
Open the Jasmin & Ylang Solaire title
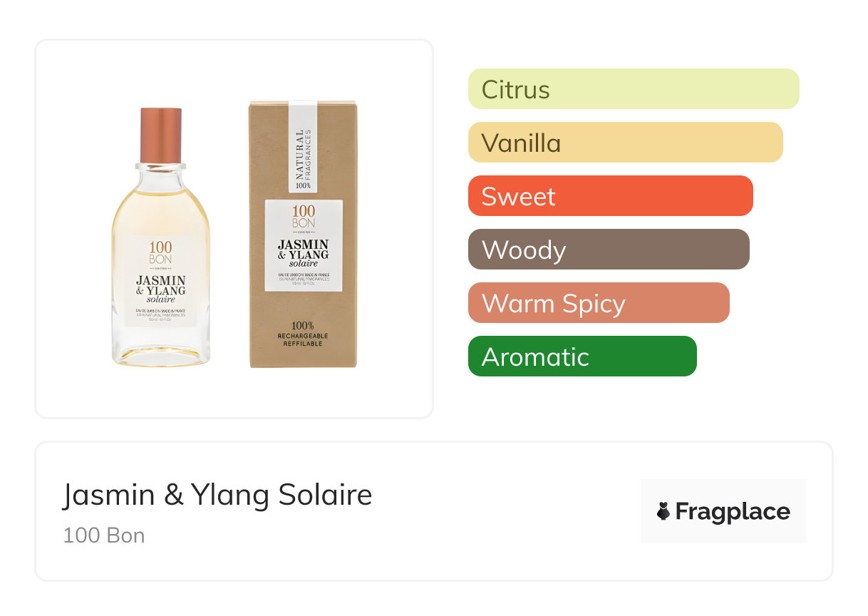pyautogui.click(x=217, y=495)
